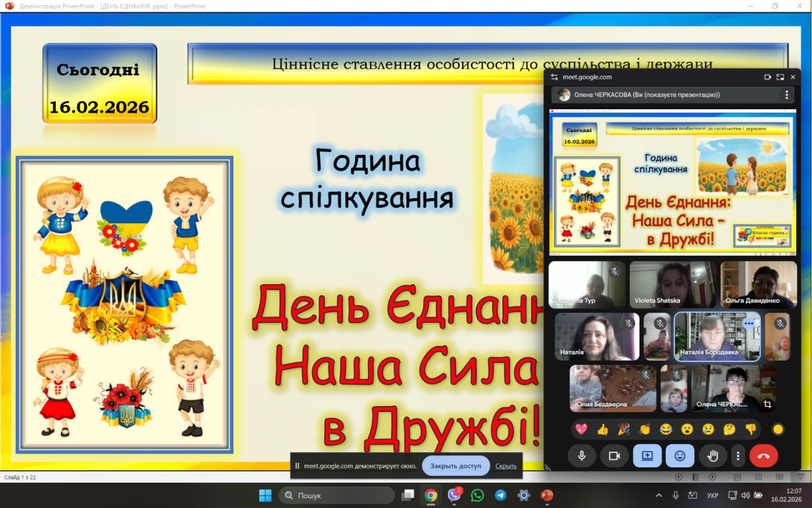Send the sparkling heart reaction
The width and height of the screenshot is (812, 508).
tap(581, 430)
